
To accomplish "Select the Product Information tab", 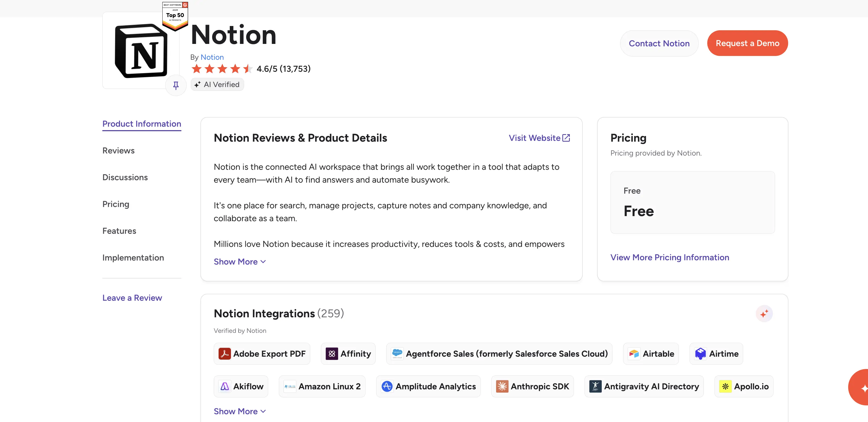I will (x=142, y=124).
